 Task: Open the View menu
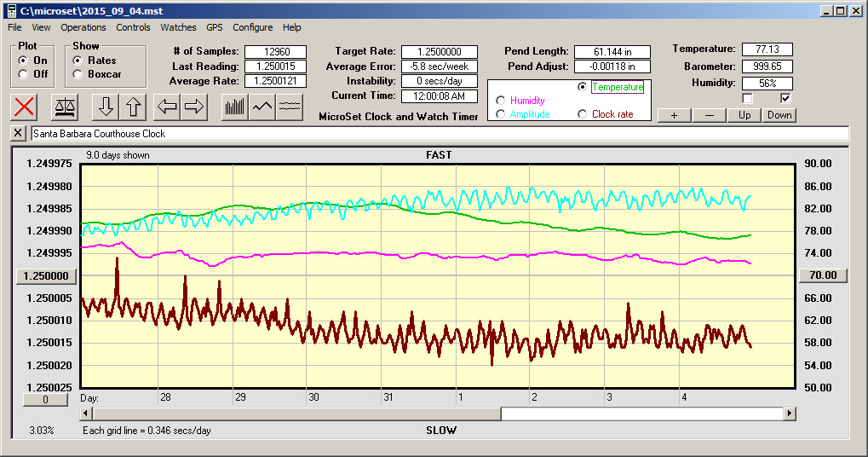coord(41,27)
